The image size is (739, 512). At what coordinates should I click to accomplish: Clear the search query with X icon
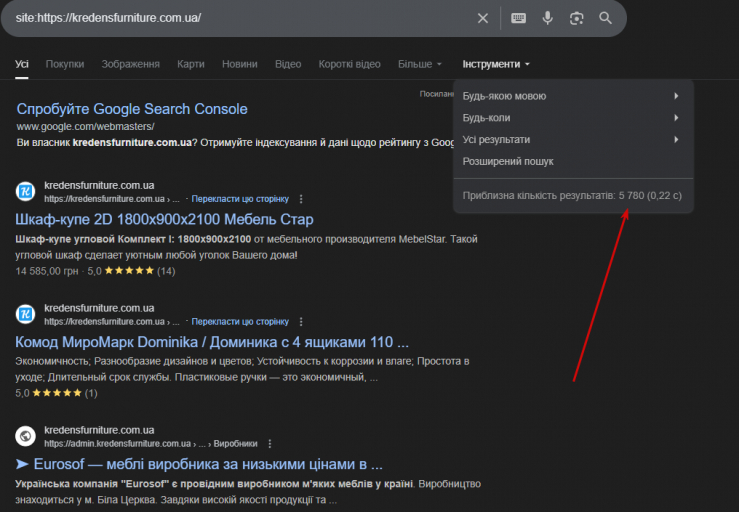[x=483, y=18]
